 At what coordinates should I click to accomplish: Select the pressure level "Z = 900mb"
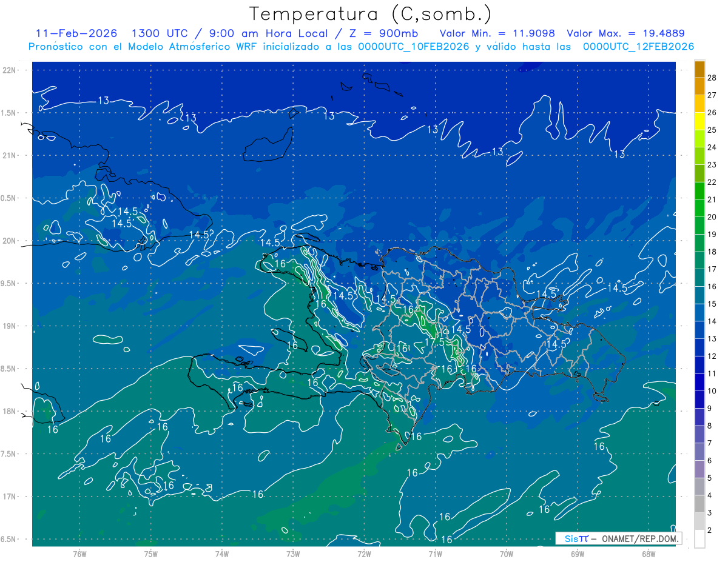pyautogui.click(x=385, y=33)
